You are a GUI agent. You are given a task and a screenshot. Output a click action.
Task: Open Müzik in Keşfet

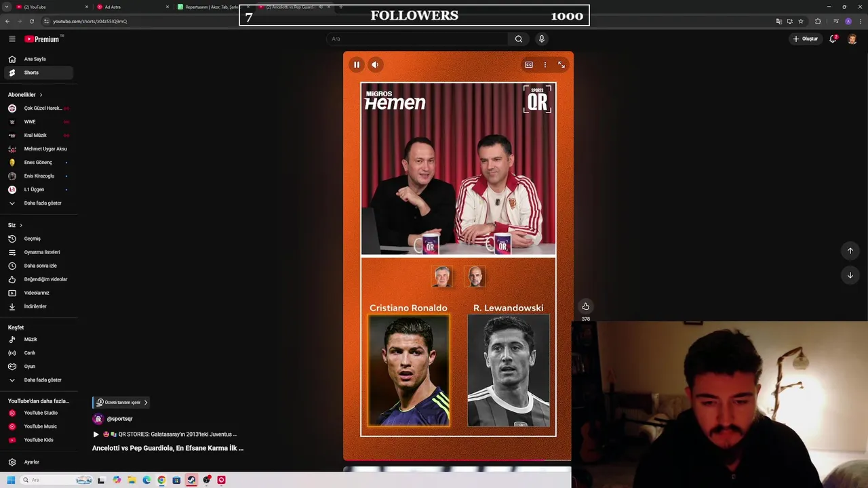click(x=39, y=340)
